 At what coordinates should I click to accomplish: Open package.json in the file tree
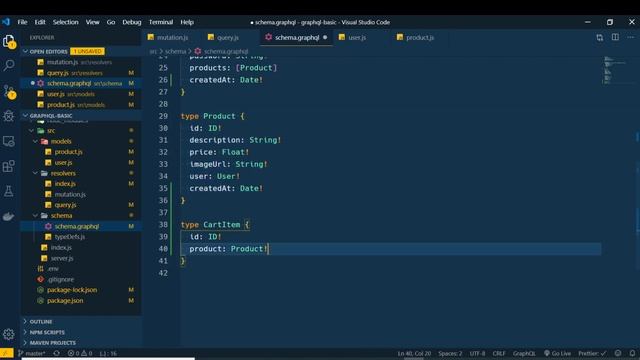pos(65,300)
